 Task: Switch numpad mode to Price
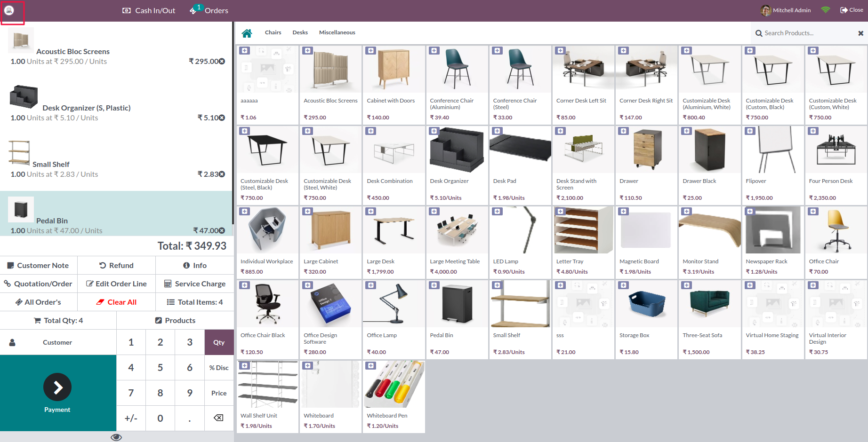pyautogui.click(x=218, y=393)
